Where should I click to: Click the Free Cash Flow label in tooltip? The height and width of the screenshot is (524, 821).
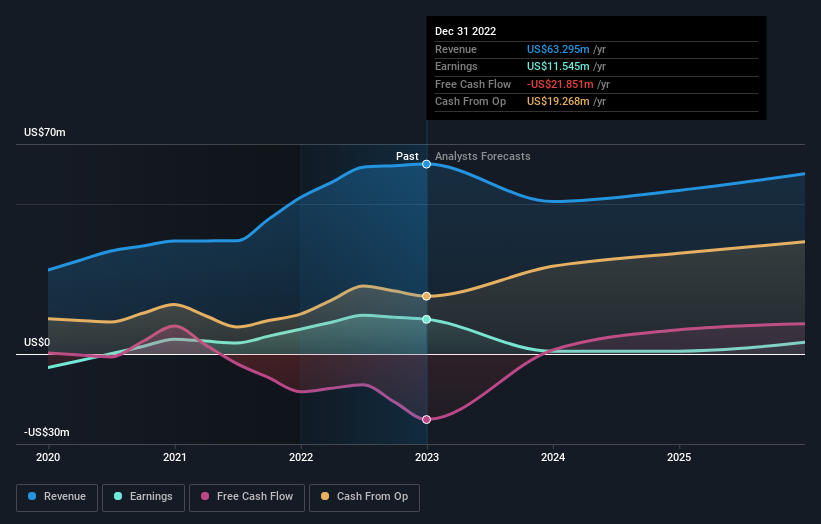click(473, 84)
